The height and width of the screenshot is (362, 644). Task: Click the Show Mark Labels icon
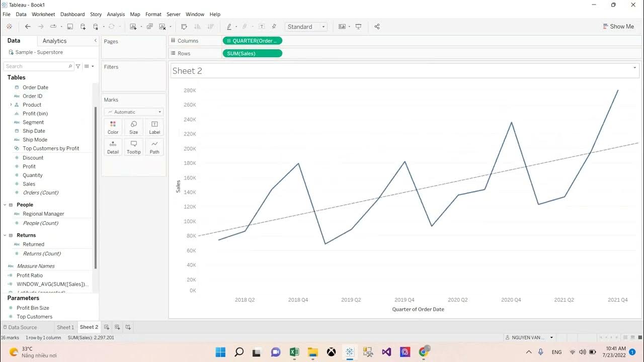pyautogui.click(x=262, y=27)
